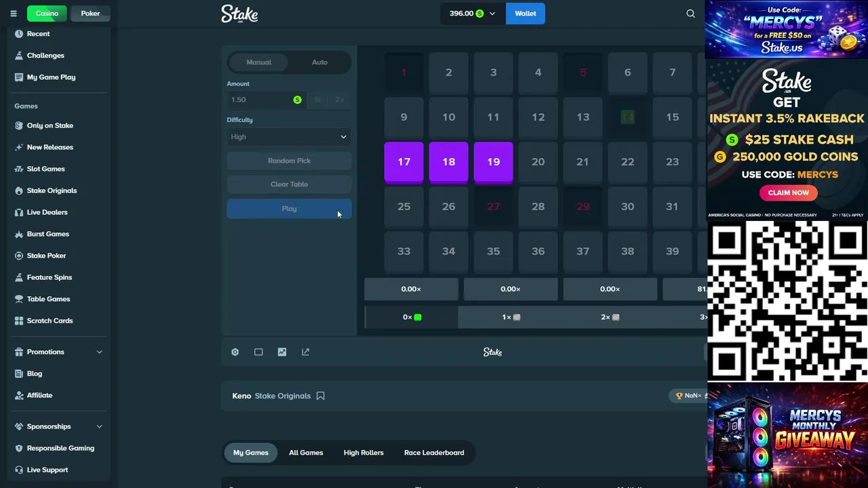Click the Only on Stake icon
This screenshot has width=868, height=488.
point(19,125)
